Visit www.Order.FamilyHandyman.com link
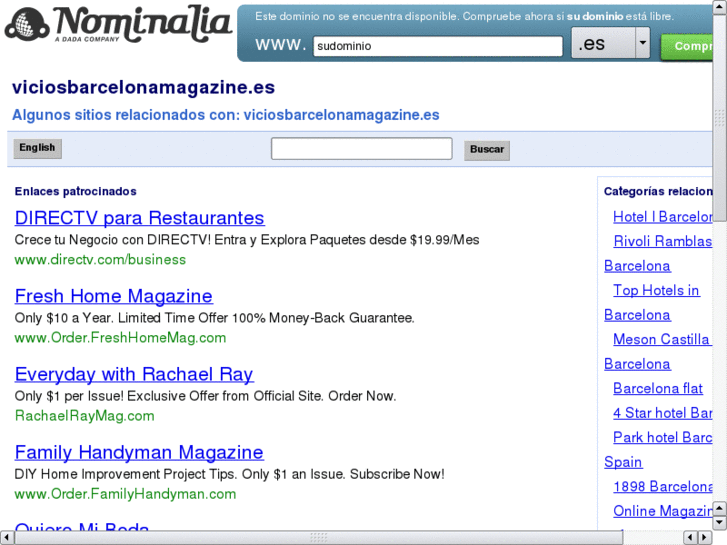727x545 pixels. tap(125, 494)
